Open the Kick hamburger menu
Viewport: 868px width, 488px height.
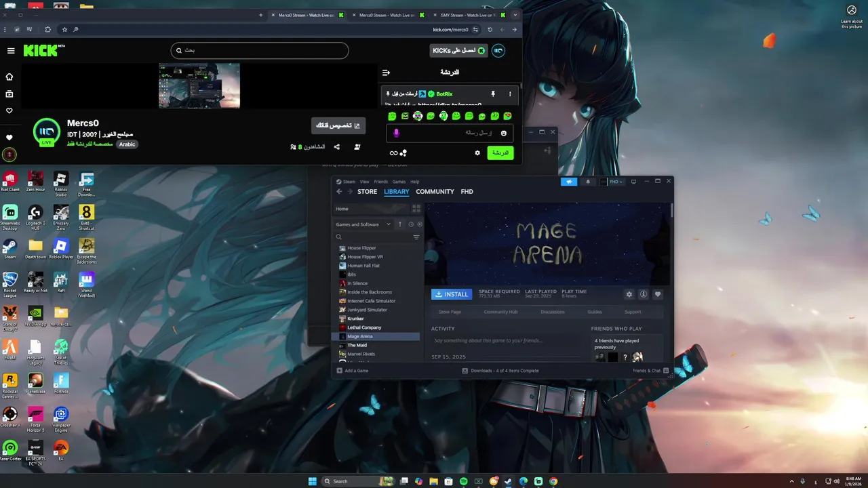[x=11, y=51]
